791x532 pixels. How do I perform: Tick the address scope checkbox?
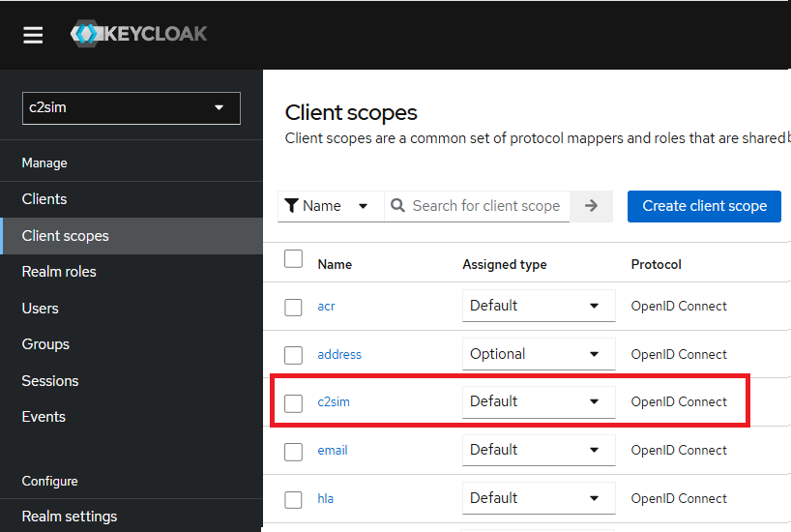coord(294,355)
